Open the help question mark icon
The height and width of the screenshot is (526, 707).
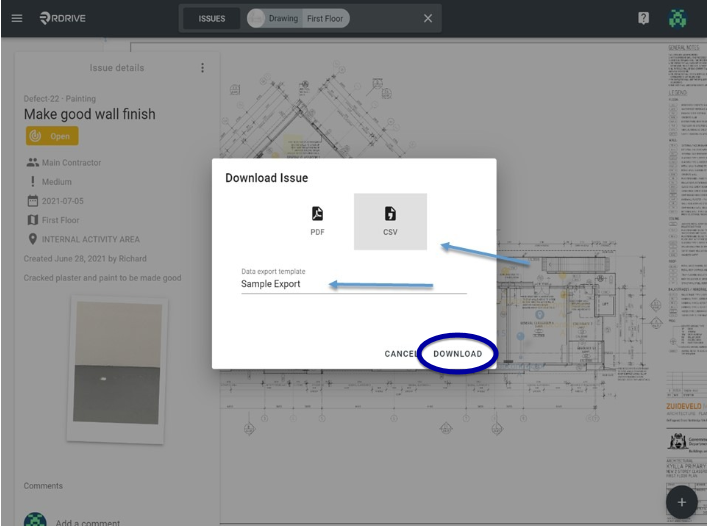pos(643,18)
